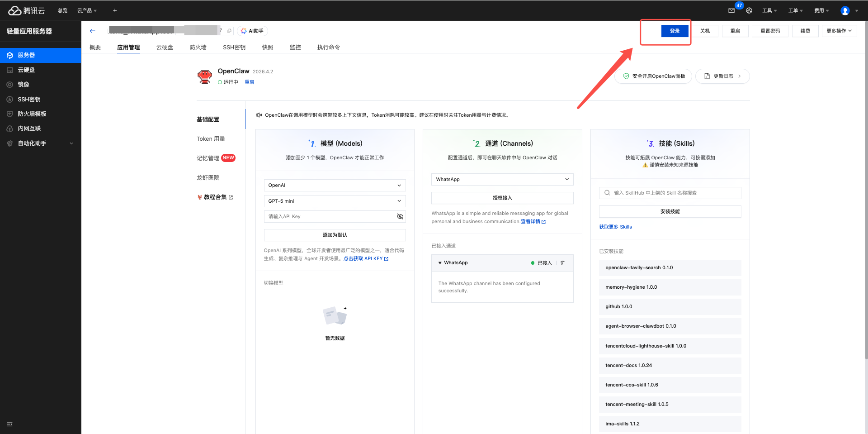Click the back arrow icon
Viewport: 868px width, 434px height.
(93, 31)
